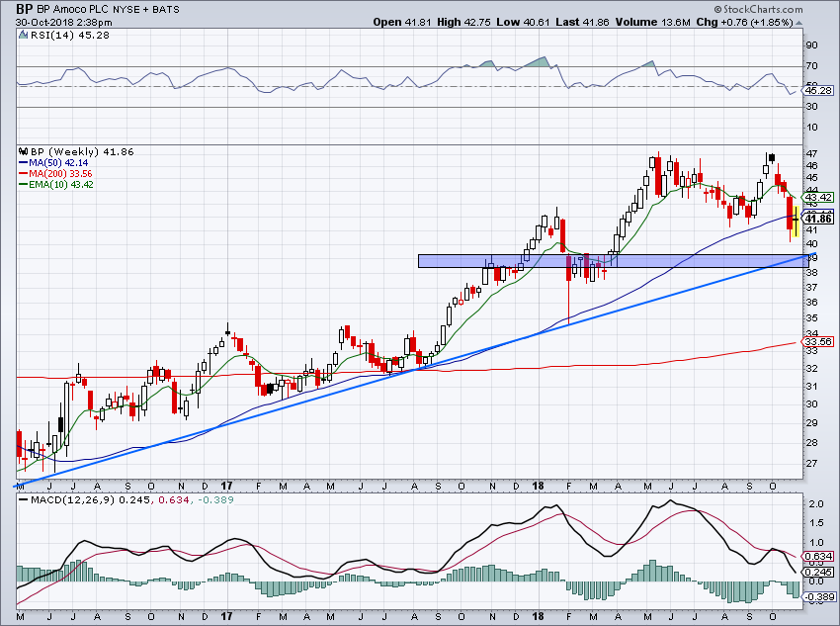Click the 47 price label on the price axis

(x=812, y=153)
